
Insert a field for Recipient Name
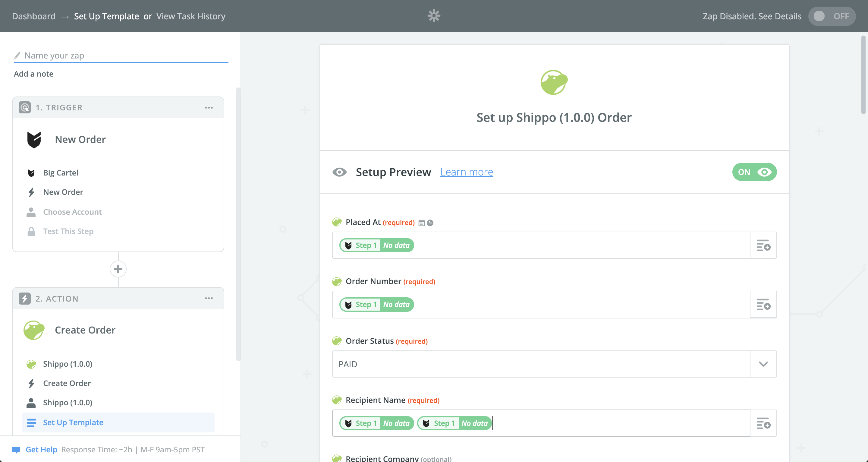coord(763,423)
